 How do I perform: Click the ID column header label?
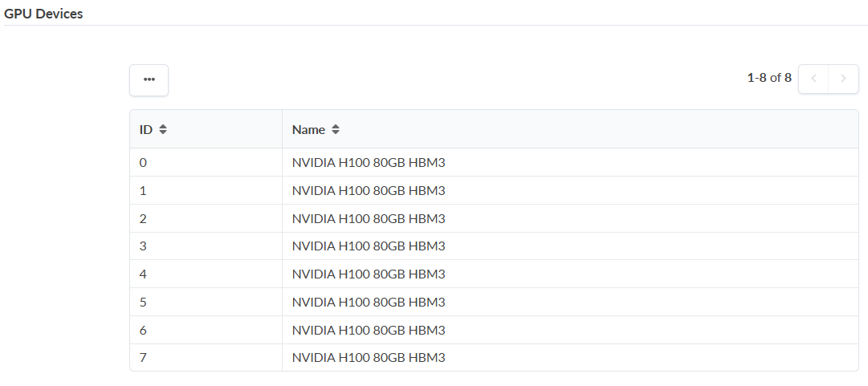coord(146,129)
